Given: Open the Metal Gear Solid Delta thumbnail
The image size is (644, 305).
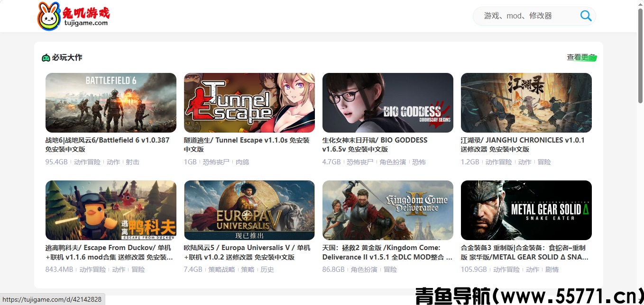Looking at the screenshot, I should pos(526,210).
